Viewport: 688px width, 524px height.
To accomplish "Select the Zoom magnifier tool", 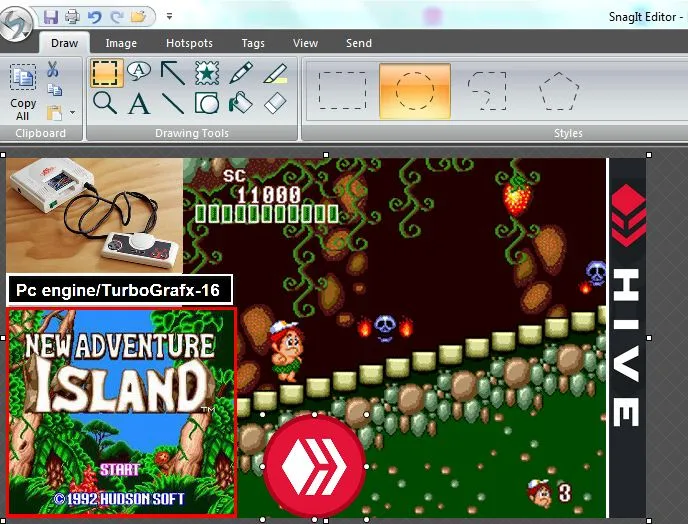I will [105, 104].
